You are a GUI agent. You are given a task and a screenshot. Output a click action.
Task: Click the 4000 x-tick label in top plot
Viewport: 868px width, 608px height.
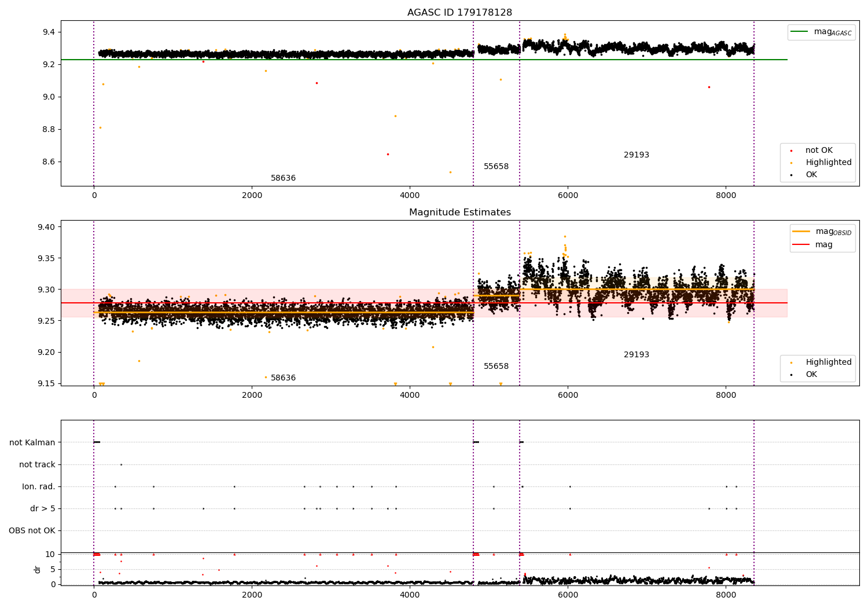pos(410,196)
